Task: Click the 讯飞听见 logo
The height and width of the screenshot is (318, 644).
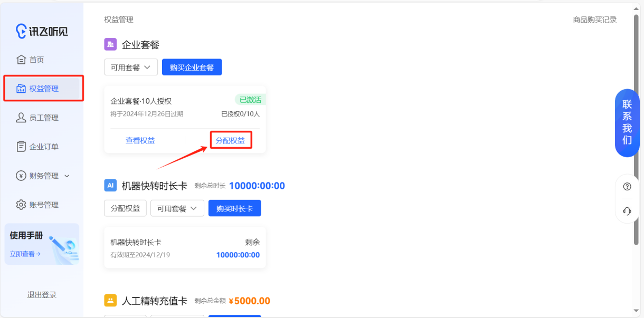Action: [x=42, y=31]
